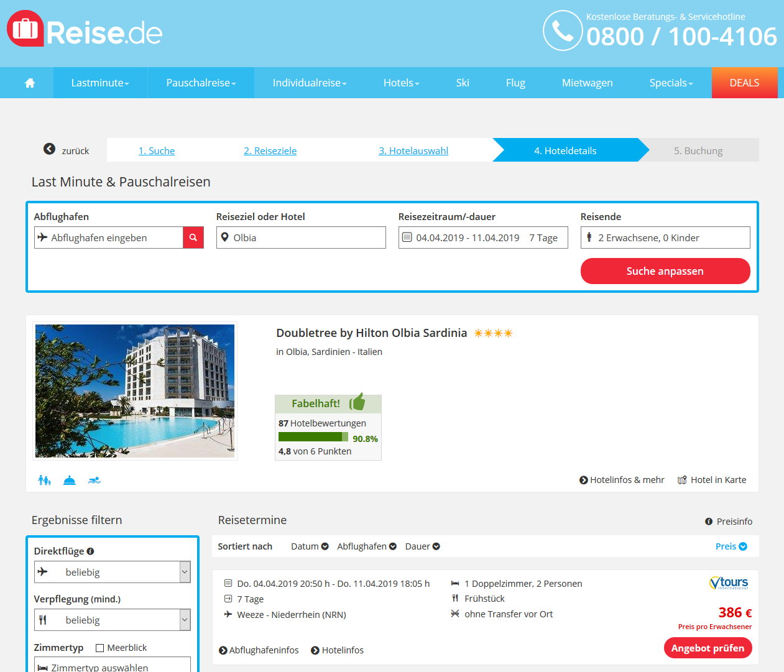This screenshot has height=672, width=784.
Task: Open the Specials dropdown menu
Action: click(x=671, y=83)
